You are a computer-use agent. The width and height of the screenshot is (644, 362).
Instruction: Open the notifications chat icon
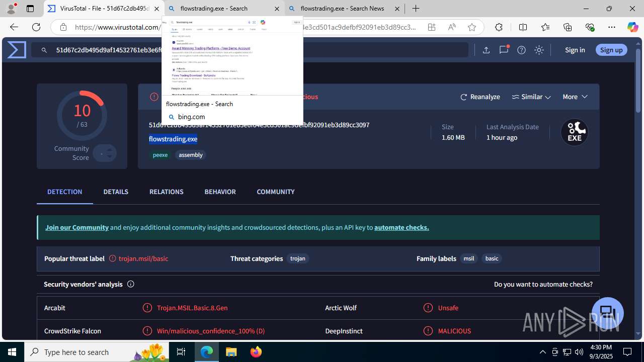click(x=504, y=50)
